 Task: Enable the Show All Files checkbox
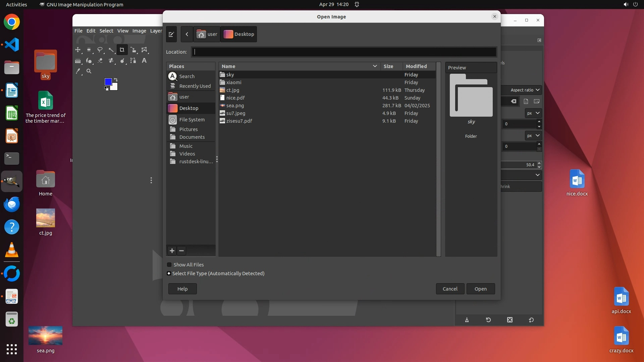point(169,265)
